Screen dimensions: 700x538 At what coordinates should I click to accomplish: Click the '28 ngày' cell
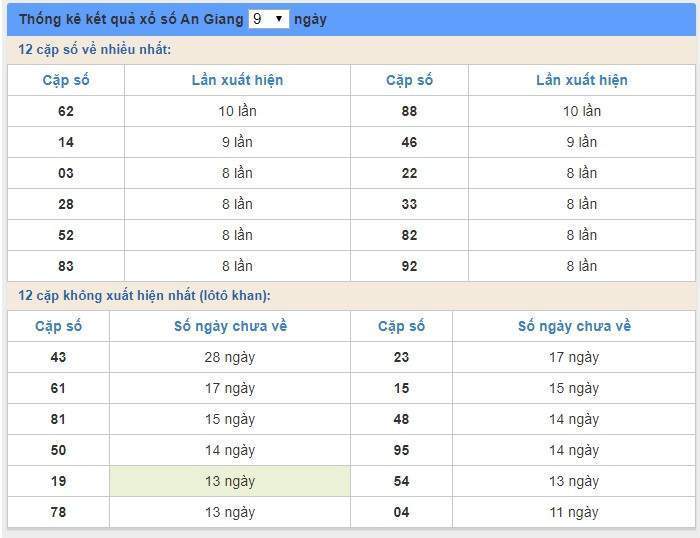[230, 357]
